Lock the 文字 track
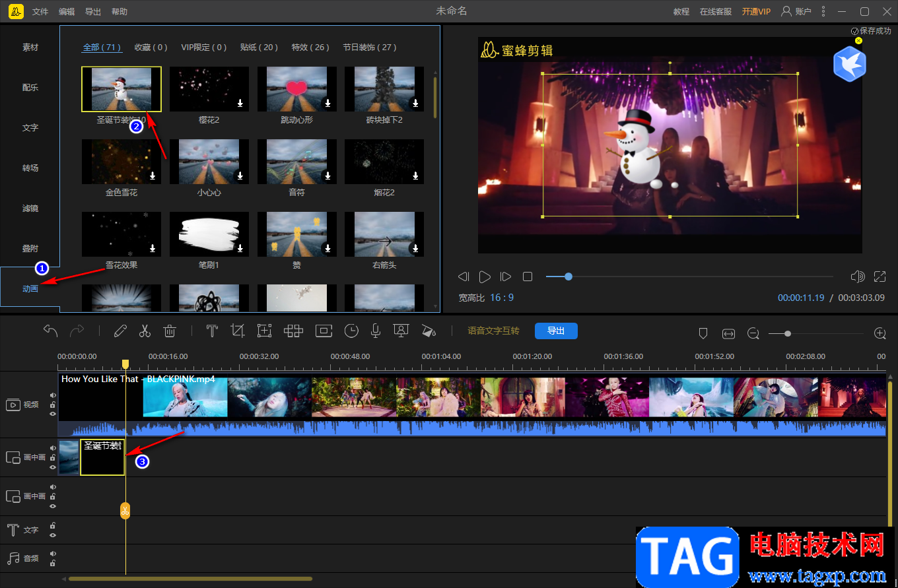This screenshot has width=898, height=588. (x=53, y=526)
